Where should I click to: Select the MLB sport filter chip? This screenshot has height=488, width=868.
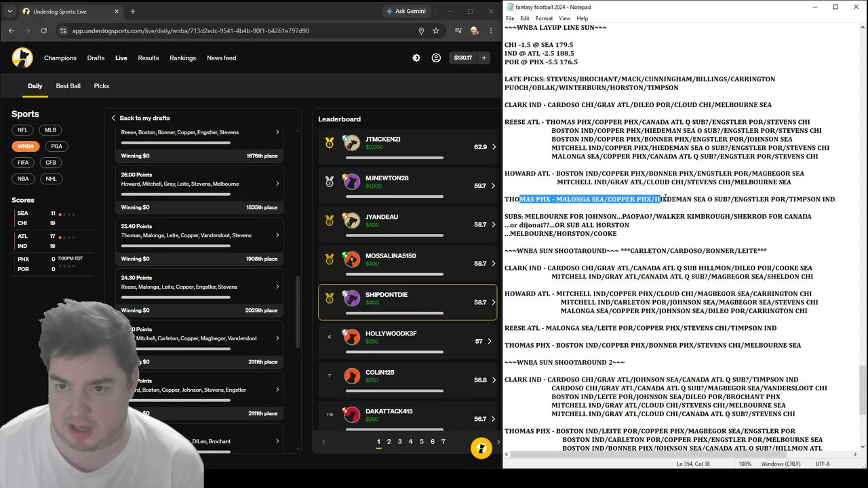tap(51, 130)
